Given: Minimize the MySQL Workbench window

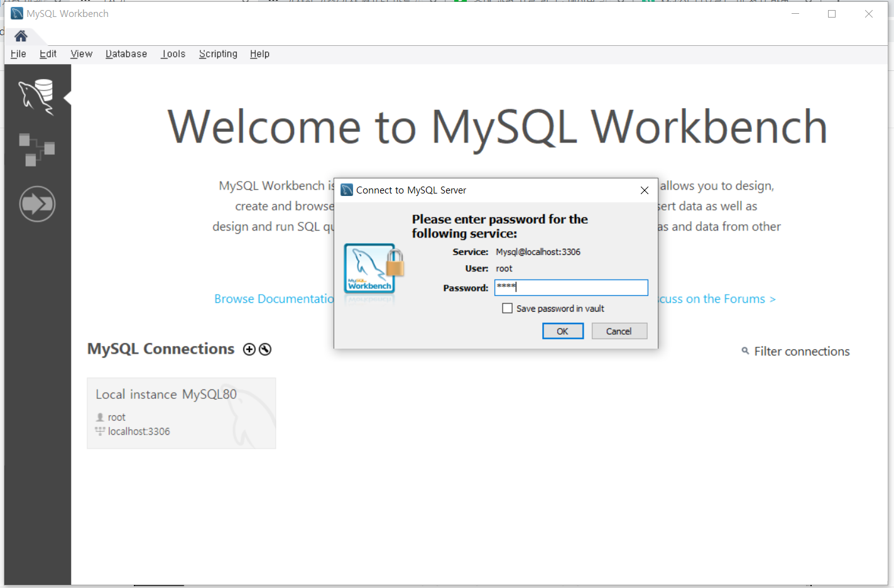Looking at the screenshot, I should pos(795,14).
